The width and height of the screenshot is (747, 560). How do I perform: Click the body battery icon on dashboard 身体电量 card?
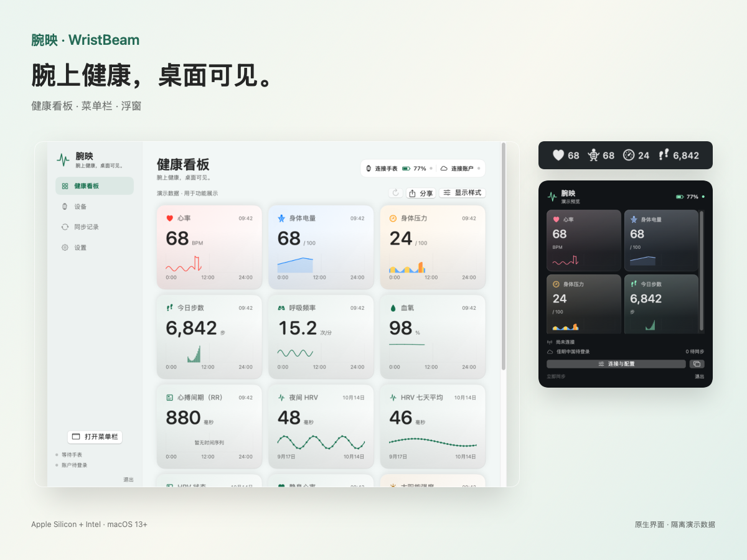[281, 218]
